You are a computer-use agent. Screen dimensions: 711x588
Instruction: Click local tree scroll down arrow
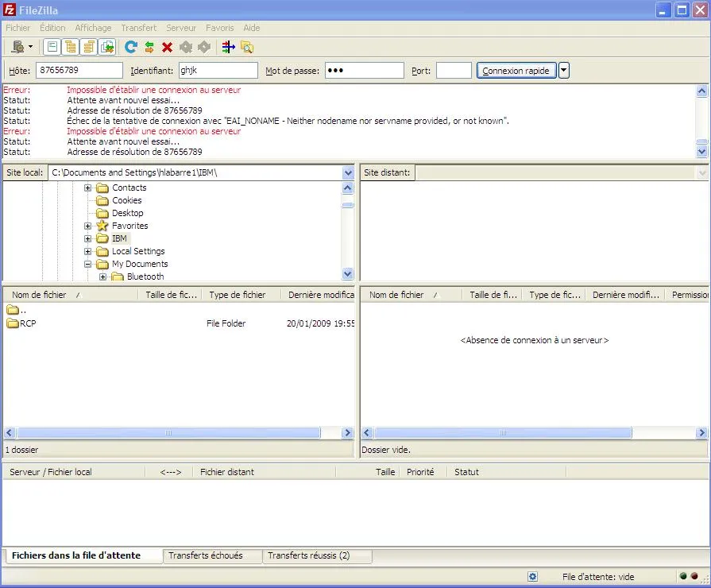(x=348, y=273)
